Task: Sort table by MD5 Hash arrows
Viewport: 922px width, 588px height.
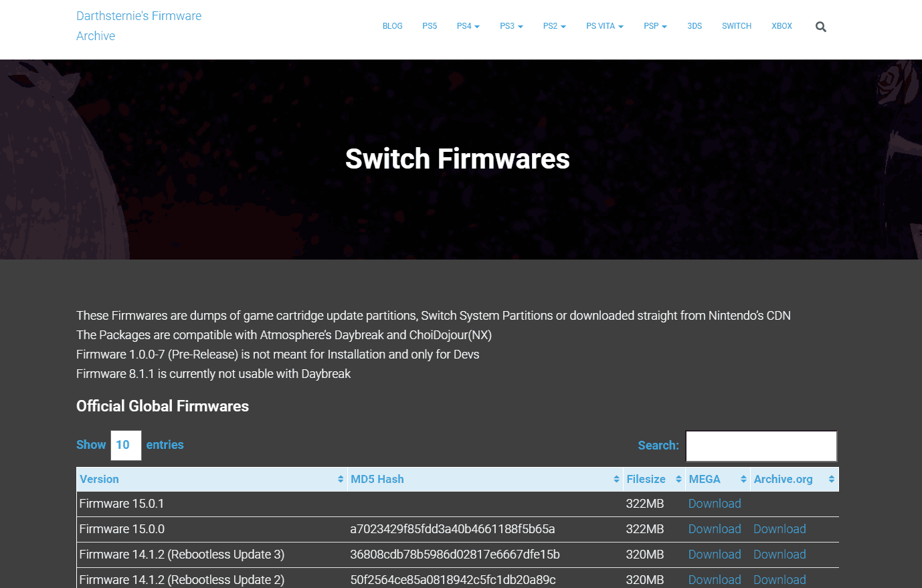Action: [x=616, y=479]
